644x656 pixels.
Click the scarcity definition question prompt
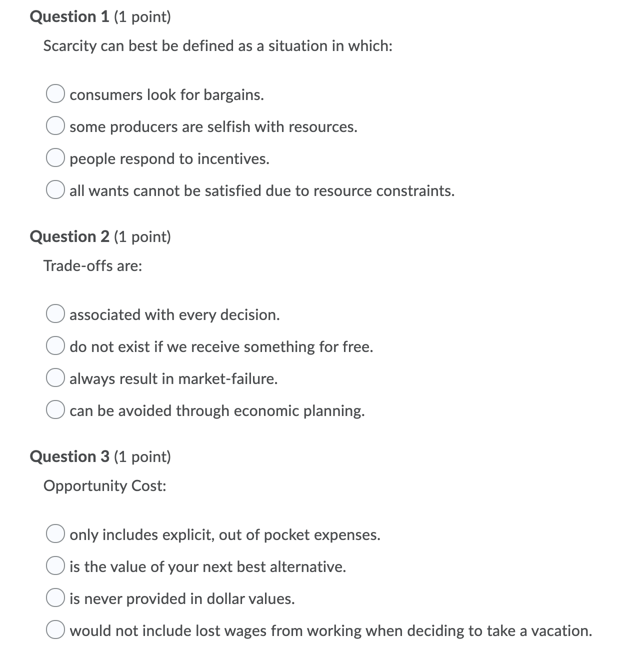(x=217, y=45)
